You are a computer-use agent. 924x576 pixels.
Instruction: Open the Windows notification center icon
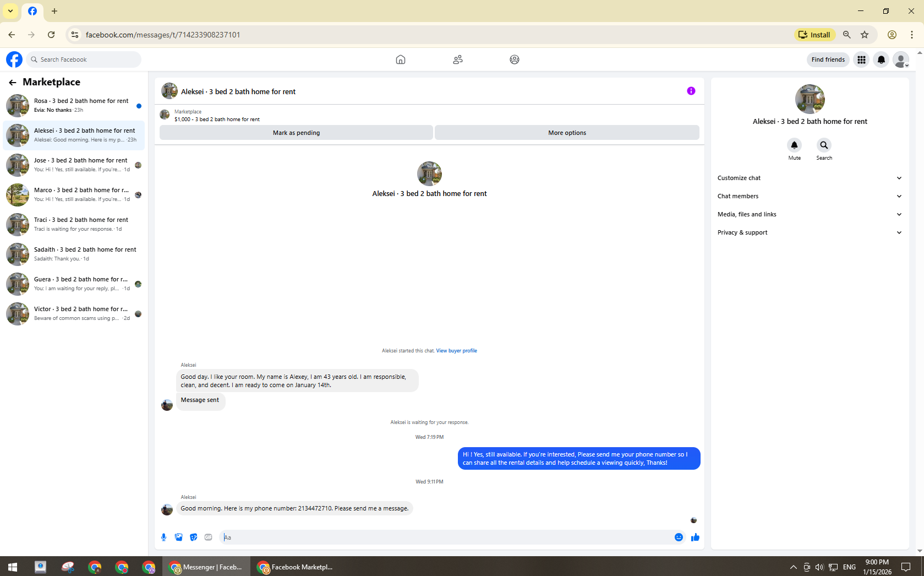906,567
